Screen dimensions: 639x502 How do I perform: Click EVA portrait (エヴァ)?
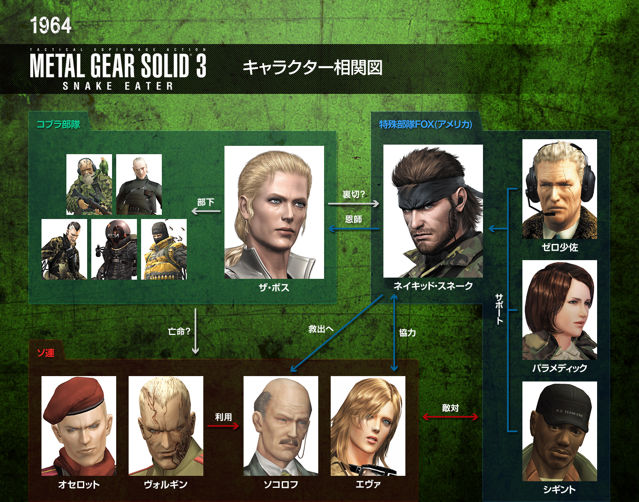click(368, 426)
